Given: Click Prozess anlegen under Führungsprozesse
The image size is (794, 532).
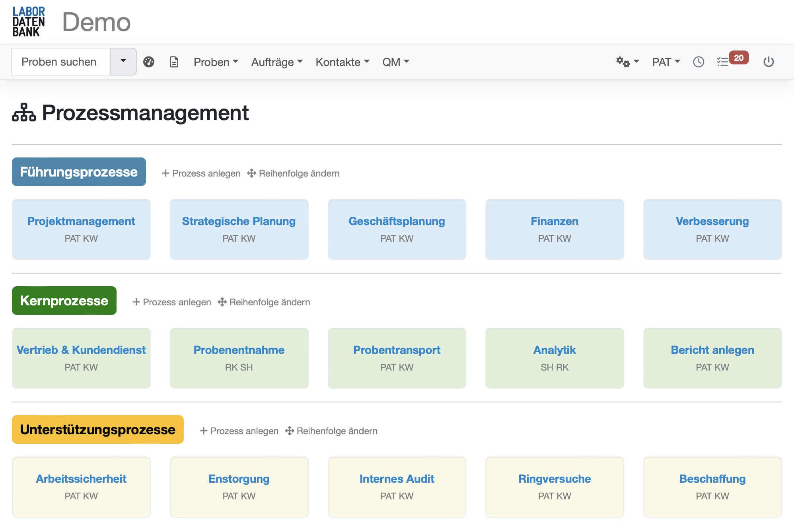Looking at the screenshot, I should (201, 173).
